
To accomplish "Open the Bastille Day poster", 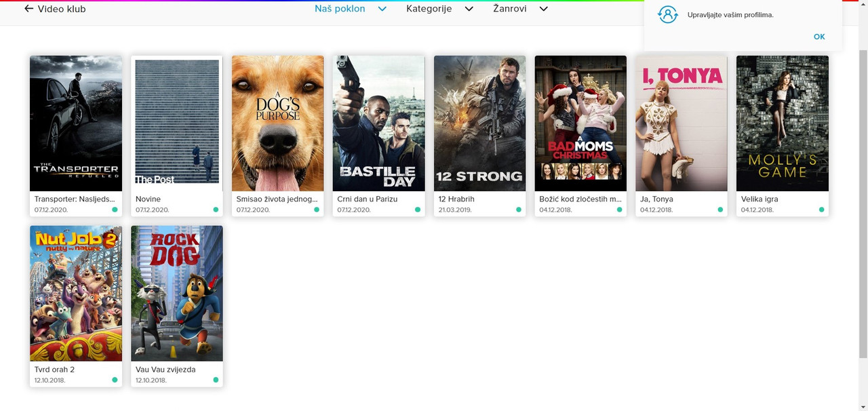I will pyautogui.click(x=379, y=123).
